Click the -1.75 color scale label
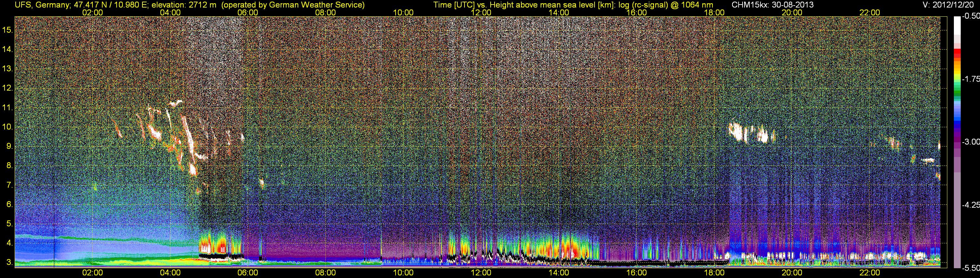Screen dimensions: 980x278 [971, 79]
